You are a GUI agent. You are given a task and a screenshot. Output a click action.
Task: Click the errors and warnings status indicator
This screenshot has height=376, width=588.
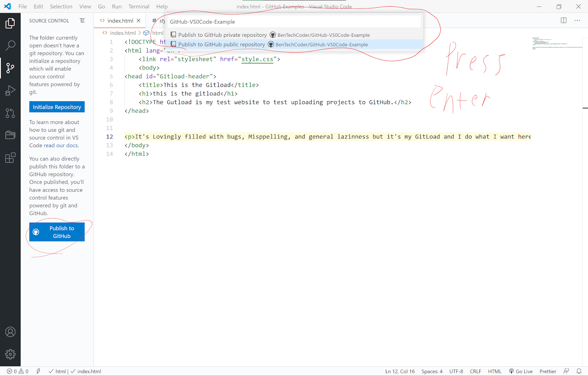(18, 371)
